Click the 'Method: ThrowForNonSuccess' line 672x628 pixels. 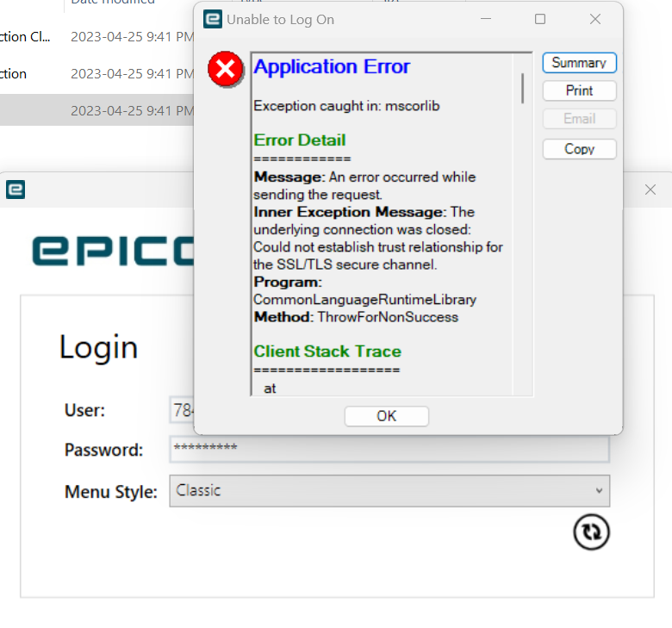tap(356, 317)
